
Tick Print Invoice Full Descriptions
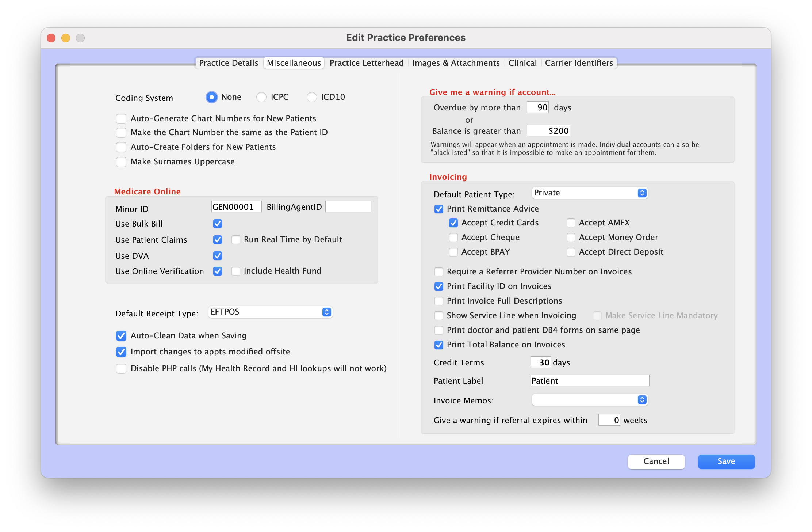click(439, 301)
